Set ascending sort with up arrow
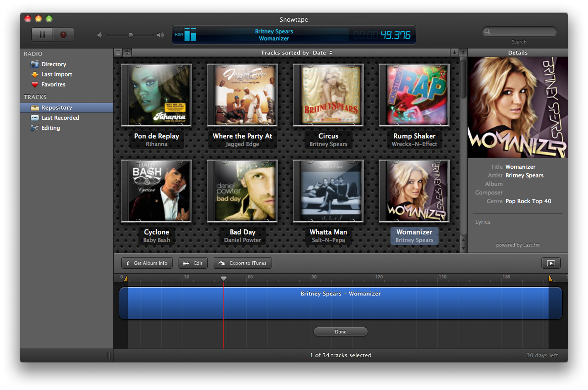 click(463, 53)
